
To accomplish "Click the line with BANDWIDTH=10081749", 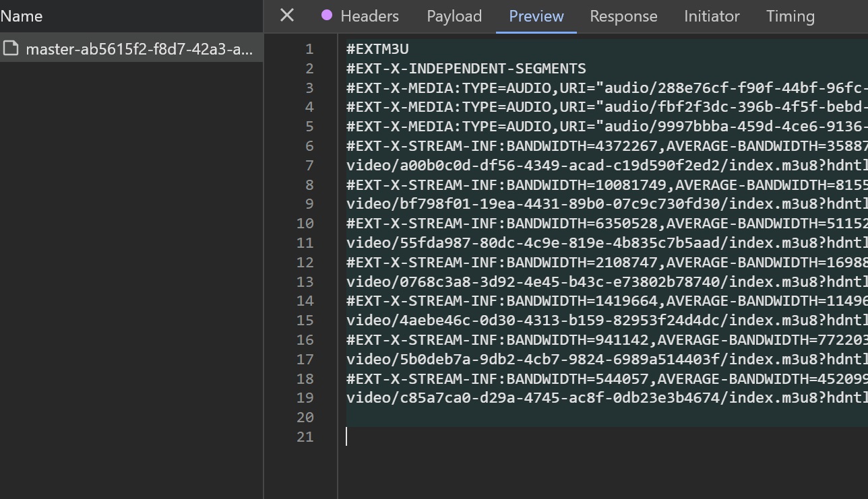I will point(607,185).
